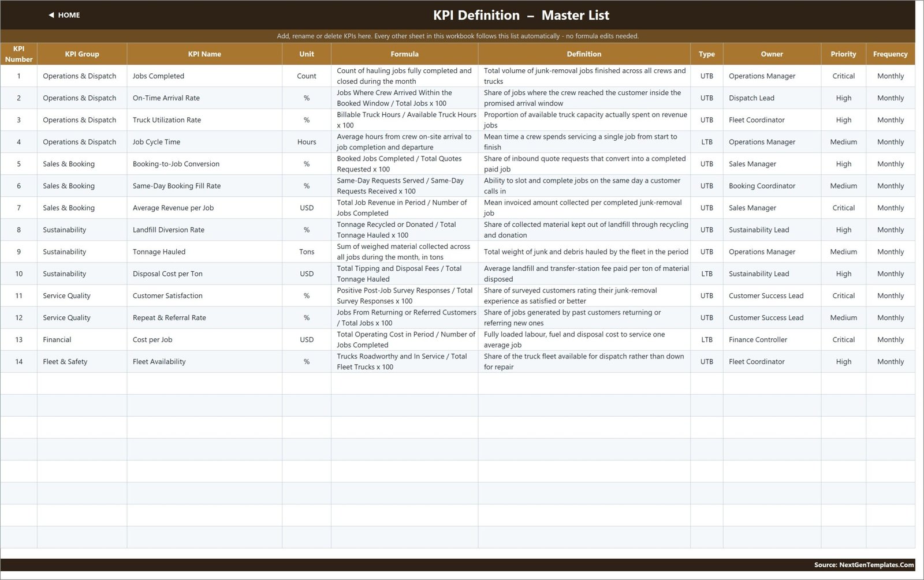The width and height of the screenshot is (924, 580).
Task: Select the Monthly frequency of Customer Satisfaction
Action: [x=890, y=295]
